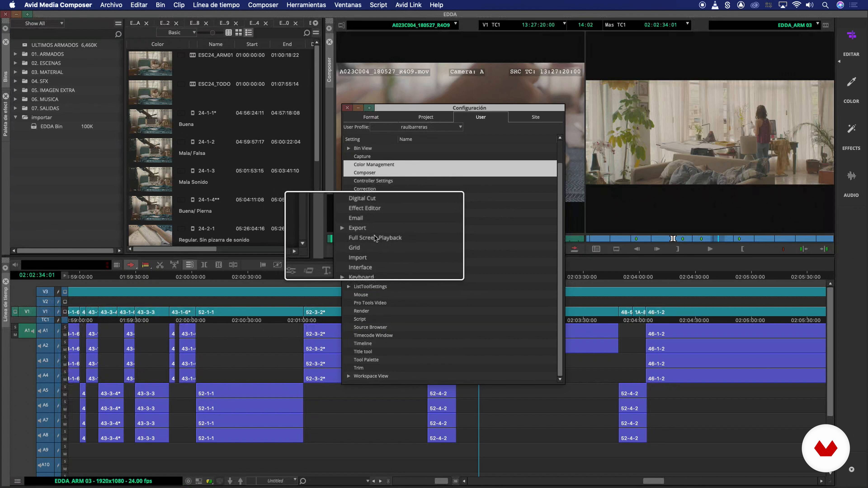The width and height of the screenshot is (868, 488).
Task: Select the Render setting row
Action: [450, 311]
